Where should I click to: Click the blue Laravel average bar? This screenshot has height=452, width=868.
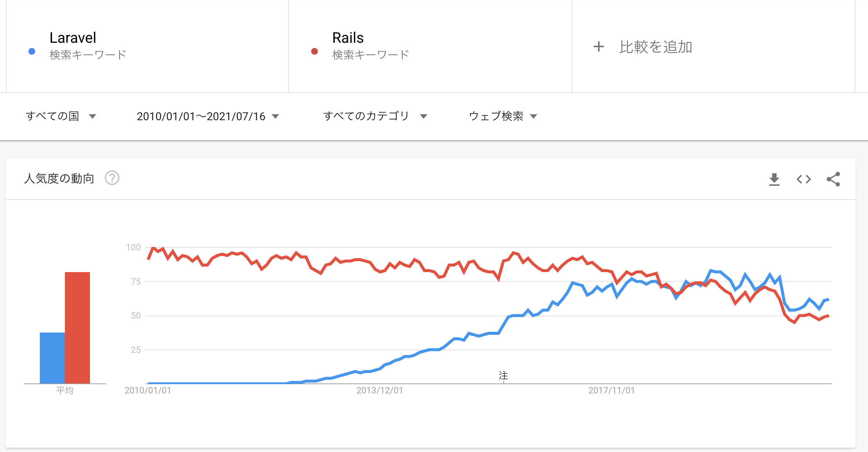pos(52,358)
